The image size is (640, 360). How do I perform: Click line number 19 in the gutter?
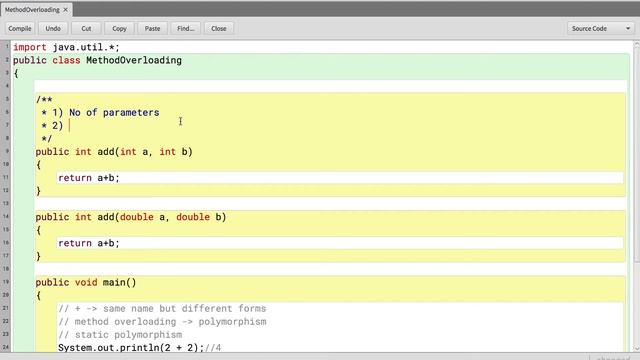[6, 282]
